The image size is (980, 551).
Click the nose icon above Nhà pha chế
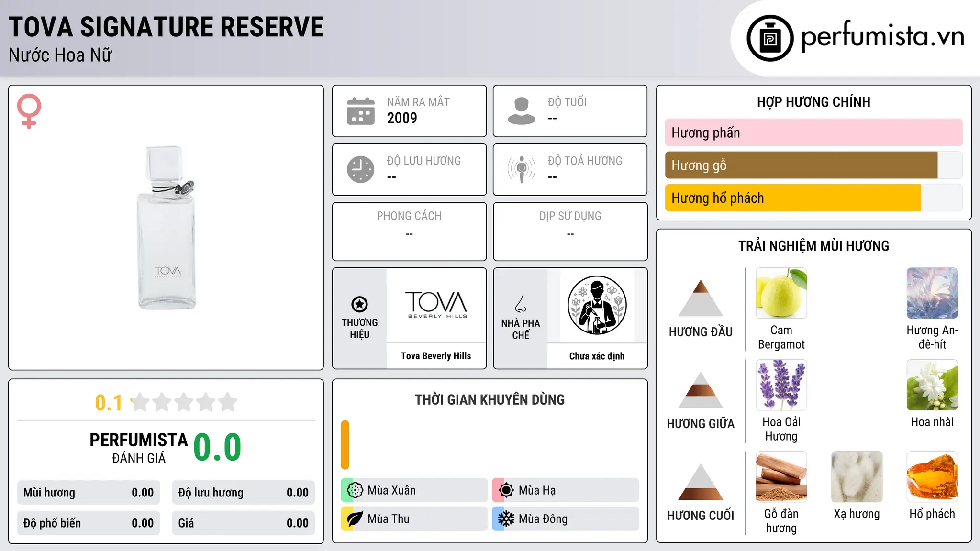[521, 304]
